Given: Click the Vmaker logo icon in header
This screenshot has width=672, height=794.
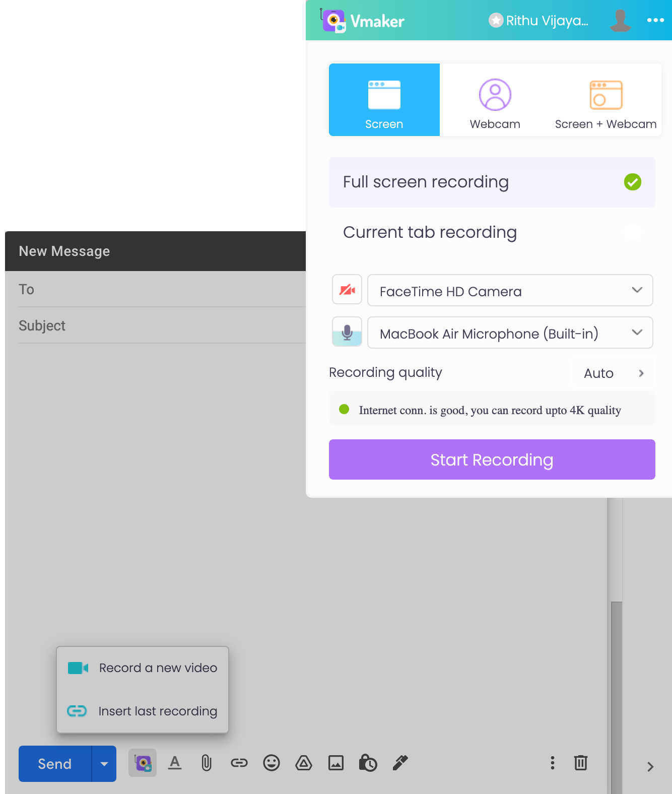Looking at the screenshot, I should tap(333, 21).
